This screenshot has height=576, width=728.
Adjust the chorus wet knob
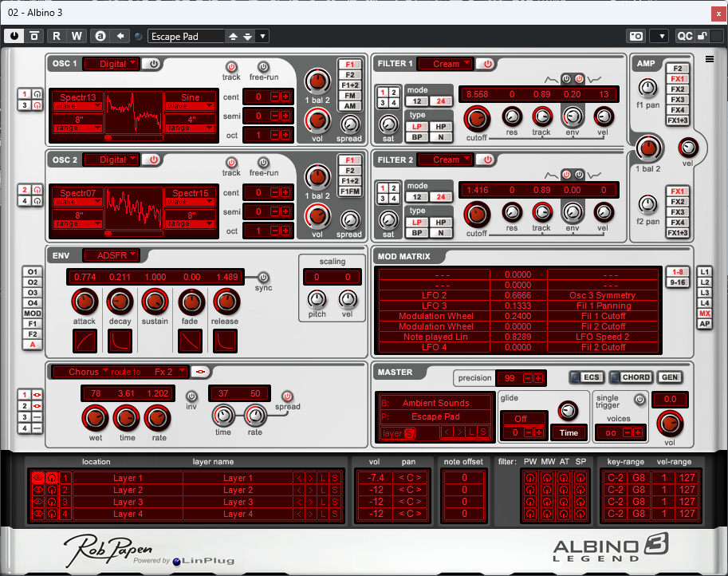pyautogui.click(x=95, y=417)
